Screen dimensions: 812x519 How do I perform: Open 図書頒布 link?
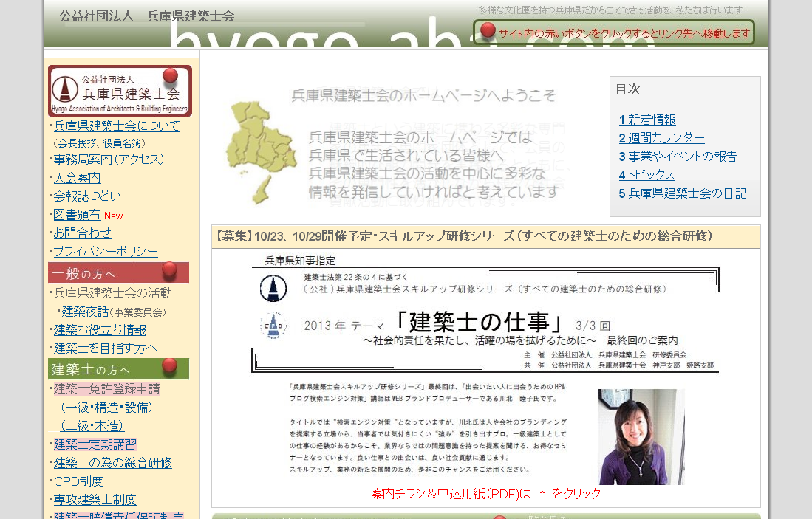coord(77,215)
